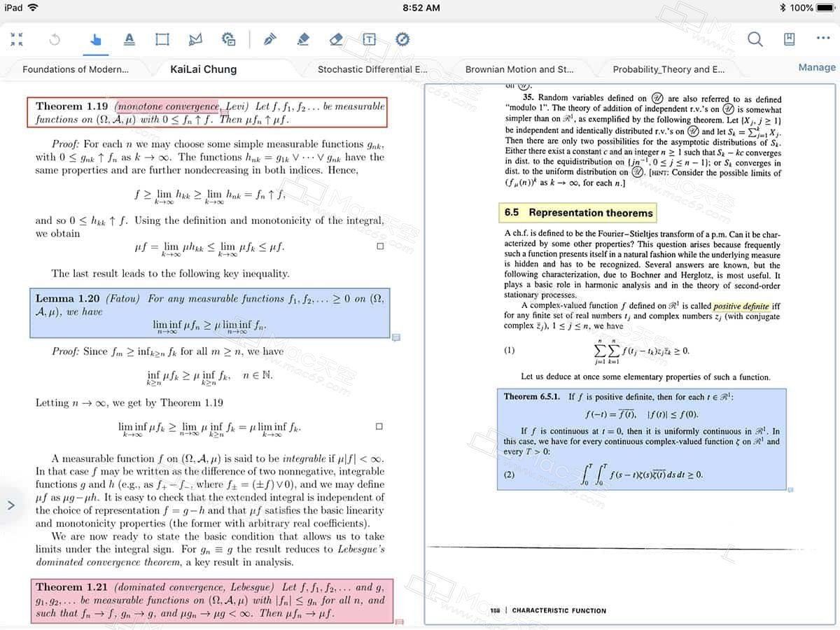Open the note beside Theorem 1.19
The width and height of the screenshot is (840, 630).
(x=224, y=112)
